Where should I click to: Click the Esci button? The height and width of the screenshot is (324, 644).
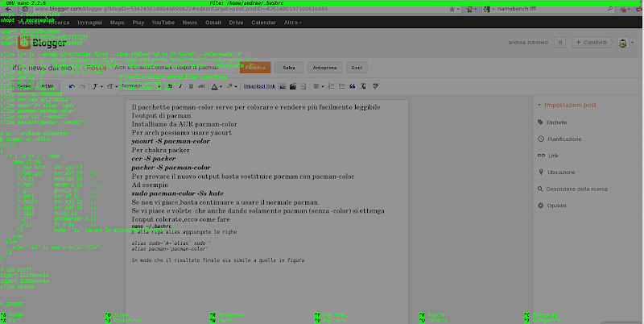[x=357, y=68]
